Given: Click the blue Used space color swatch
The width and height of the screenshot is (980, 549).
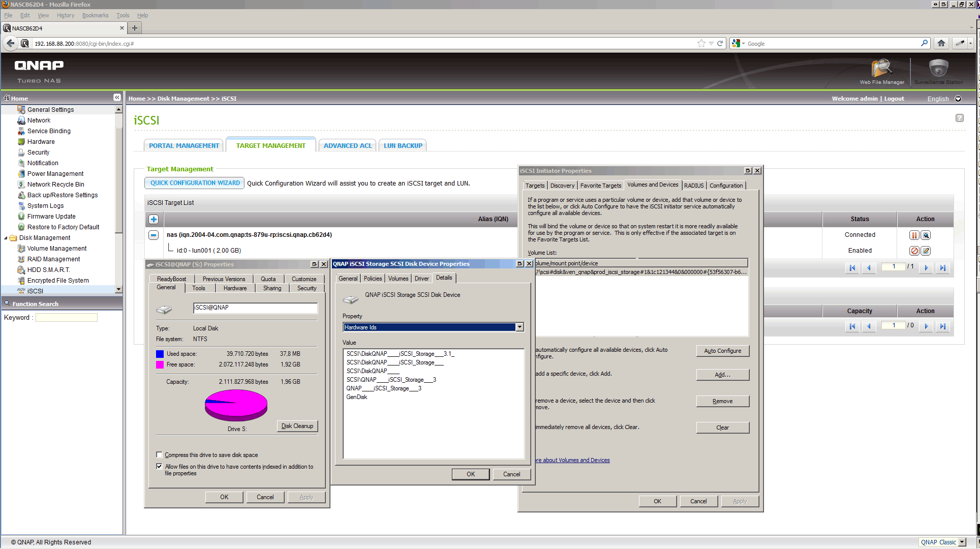Looking at the screenshot, I should [x=160, y=354].
